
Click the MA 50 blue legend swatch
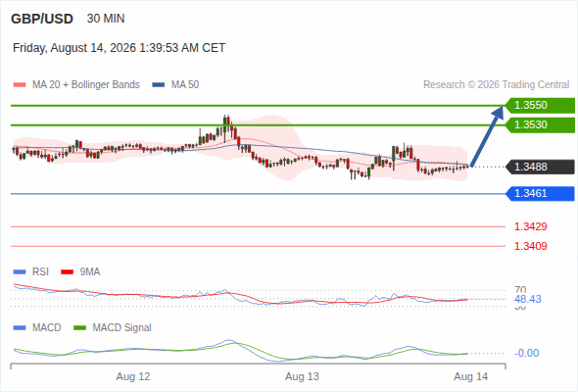coord(159,85)
